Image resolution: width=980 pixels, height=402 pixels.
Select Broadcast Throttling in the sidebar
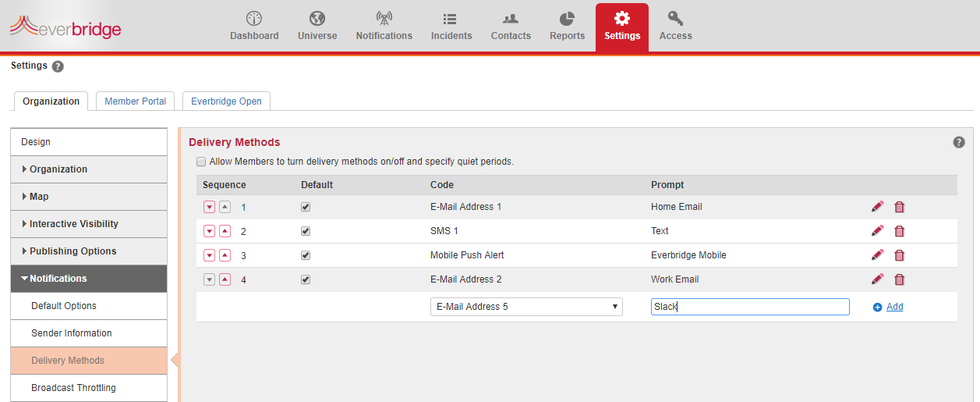[73, 388]
